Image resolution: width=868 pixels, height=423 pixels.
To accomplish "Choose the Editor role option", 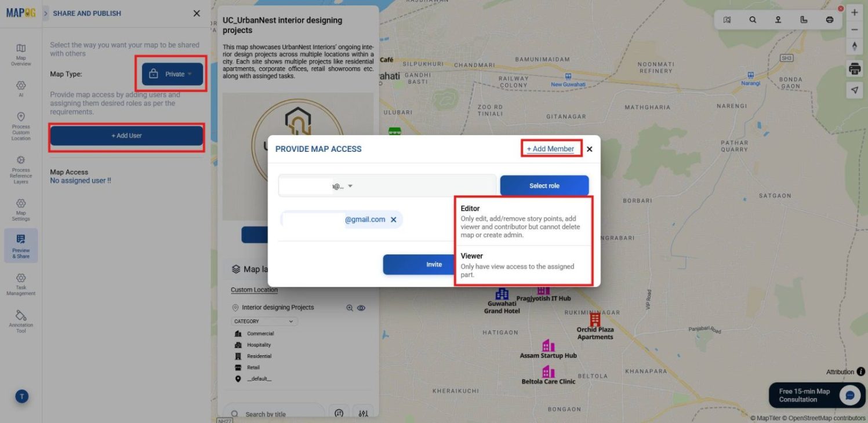I will point(524,221).
